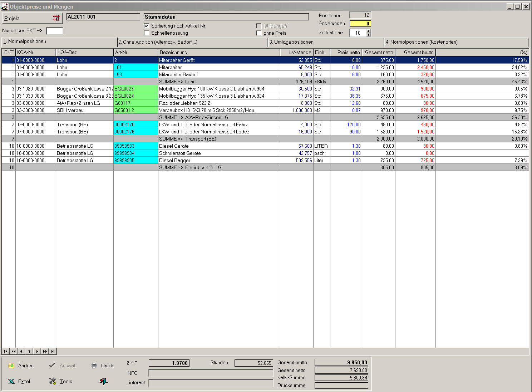
Task: Click the exit door icon
Action: pos(103,381)
